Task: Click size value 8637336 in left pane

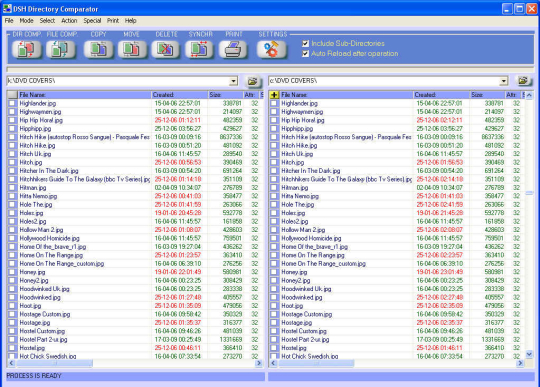Action: 231,137
